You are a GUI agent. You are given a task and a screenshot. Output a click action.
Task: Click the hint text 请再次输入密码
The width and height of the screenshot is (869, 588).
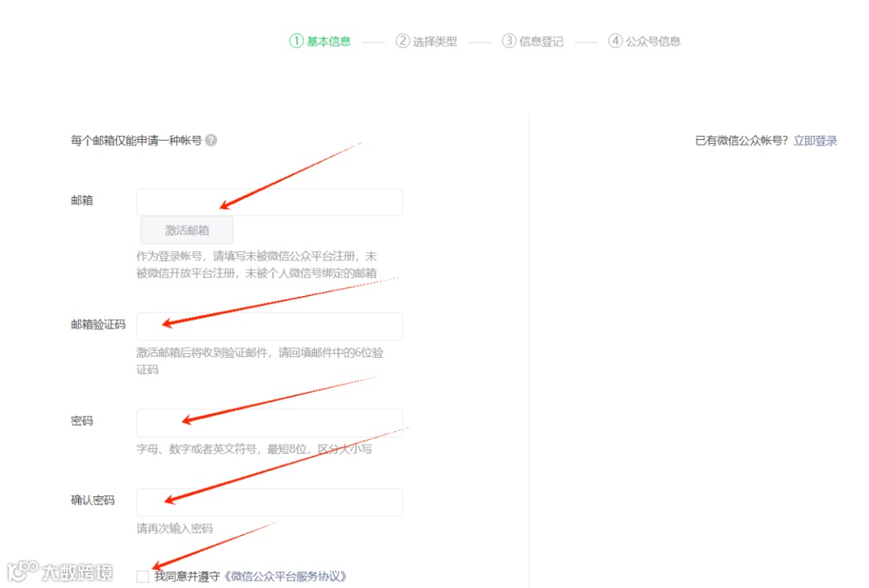(175, 528)
